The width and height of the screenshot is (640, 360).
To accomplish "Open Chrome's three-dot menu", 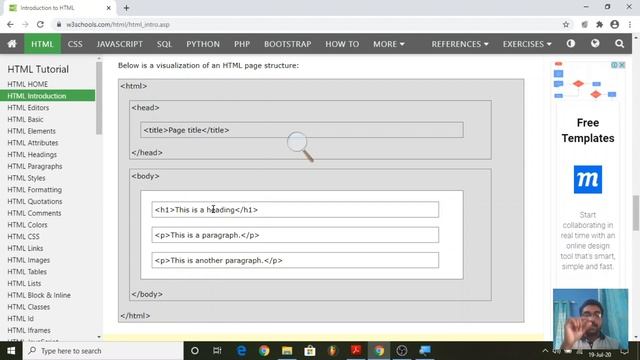I will coord(630,24).
